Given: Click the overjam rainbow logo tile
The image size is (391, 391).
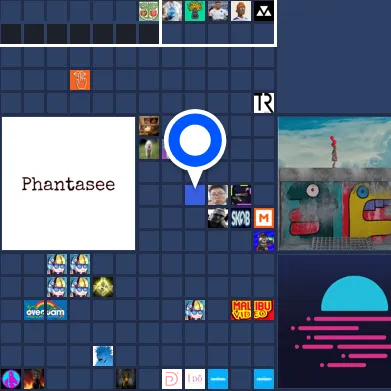Looking at the screenshot, I should click(x=45, y=310).
